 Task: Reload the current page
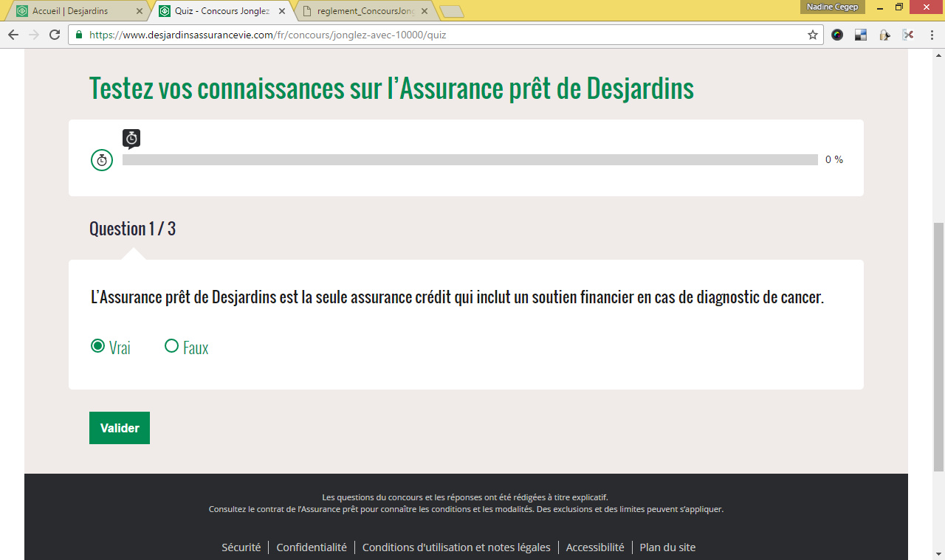coord(55,35)
